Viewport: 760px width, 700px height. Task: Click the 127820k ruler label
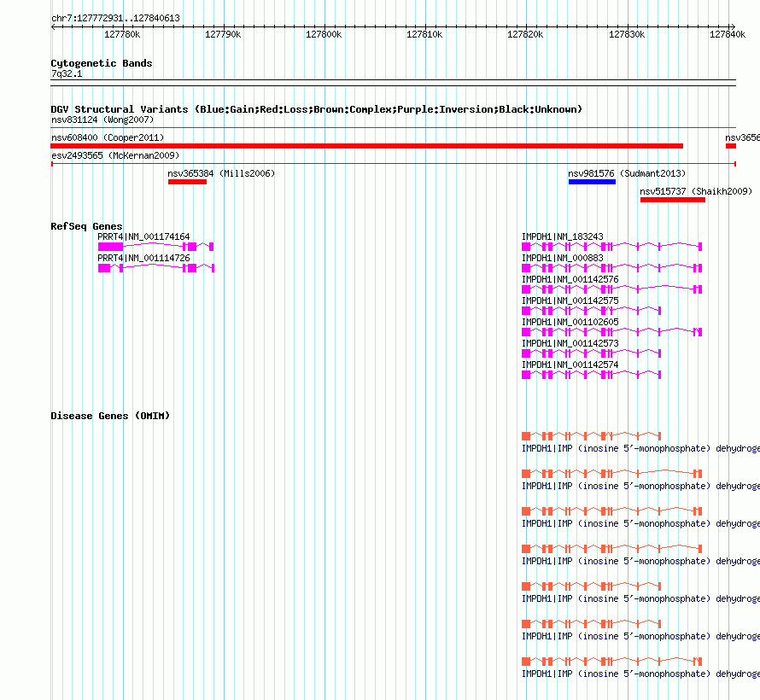click(525, 34)
